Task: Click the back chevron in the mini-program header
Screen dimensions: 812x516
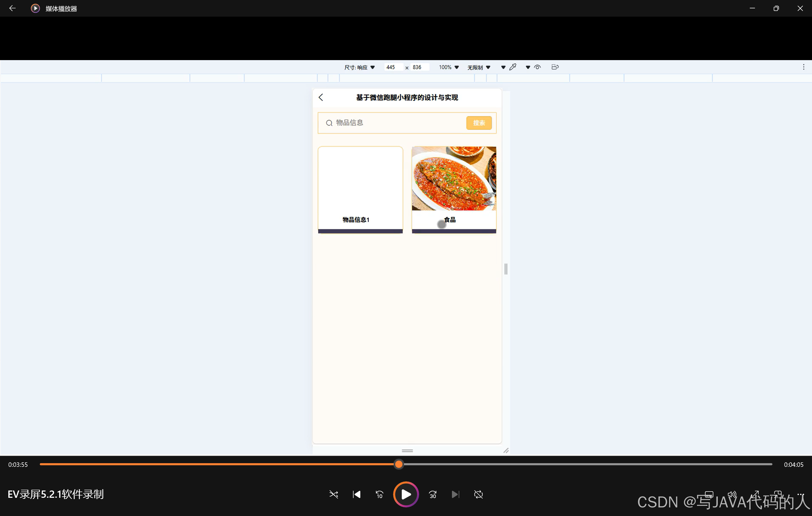Action: [x=321, y=97]
